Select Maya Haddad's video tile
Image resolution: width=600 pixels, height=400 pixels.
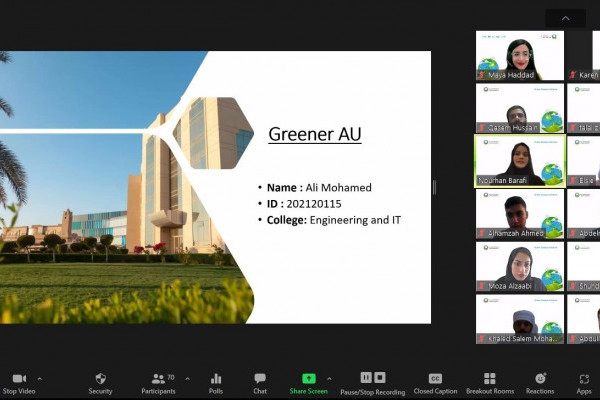519,56
